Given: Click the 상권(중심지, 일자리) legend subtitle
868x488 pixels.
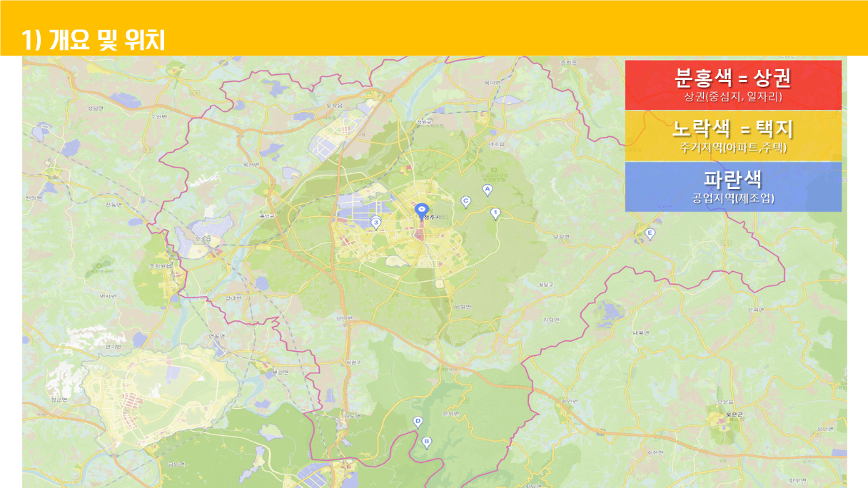Looking at the screenshot, I should (733, 97).
